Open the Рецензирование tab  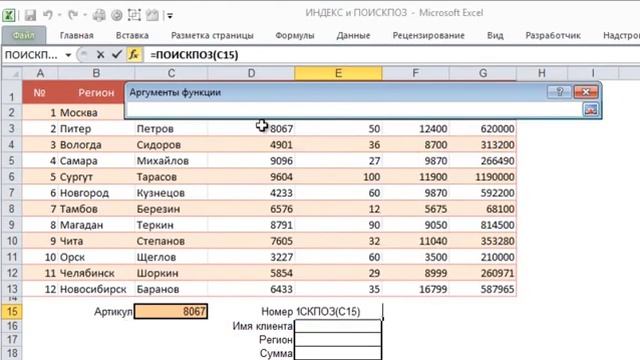pos(429,36)
